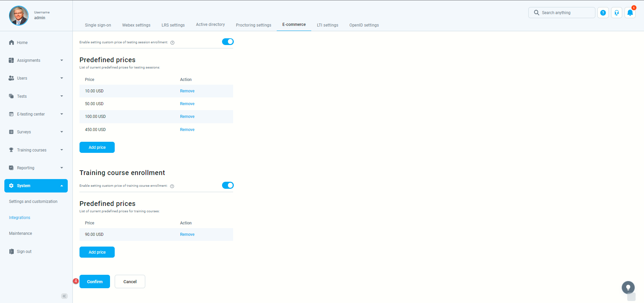Open the headset support icon

(x=616, y=13)
